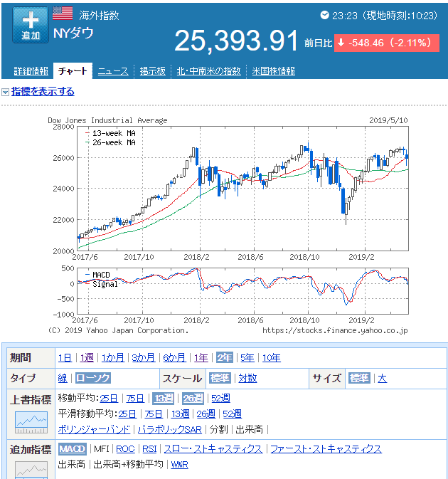
Task: Open the 掲示板 tab
Action: click(x=153, y=71)
